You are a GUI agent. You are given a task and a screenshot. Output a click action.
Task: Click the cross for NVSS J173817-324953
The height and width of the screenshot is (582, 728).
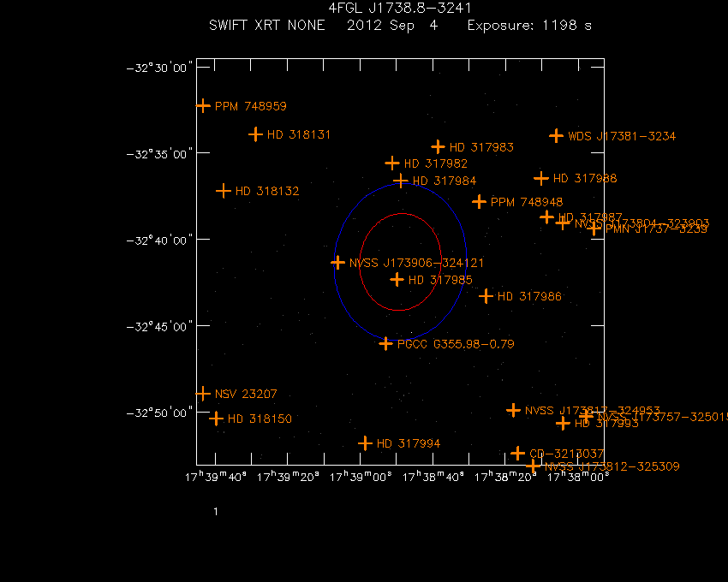pyautogui.click(x=513, y=410)
